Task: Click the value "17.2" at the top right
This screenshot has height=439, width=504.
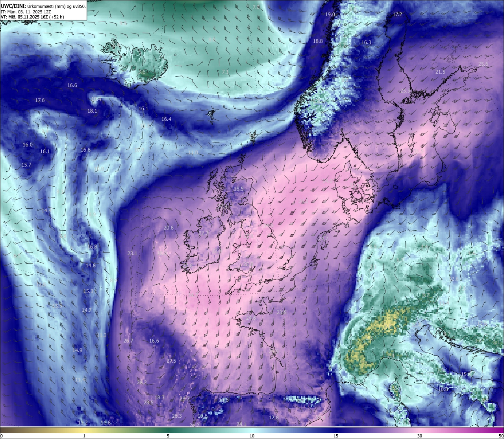Action: pyautogui.click(x=398, y=14)
